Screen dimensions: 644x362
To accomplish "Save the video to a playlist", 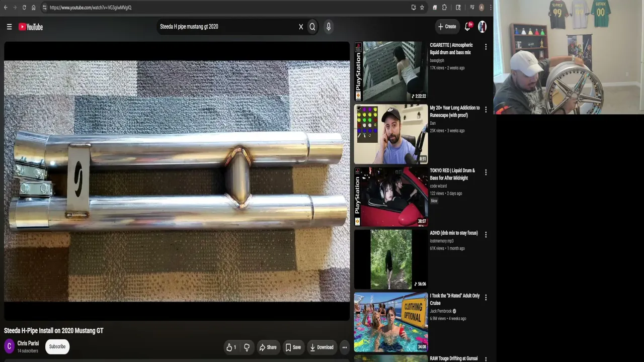I will click(293, 347).
